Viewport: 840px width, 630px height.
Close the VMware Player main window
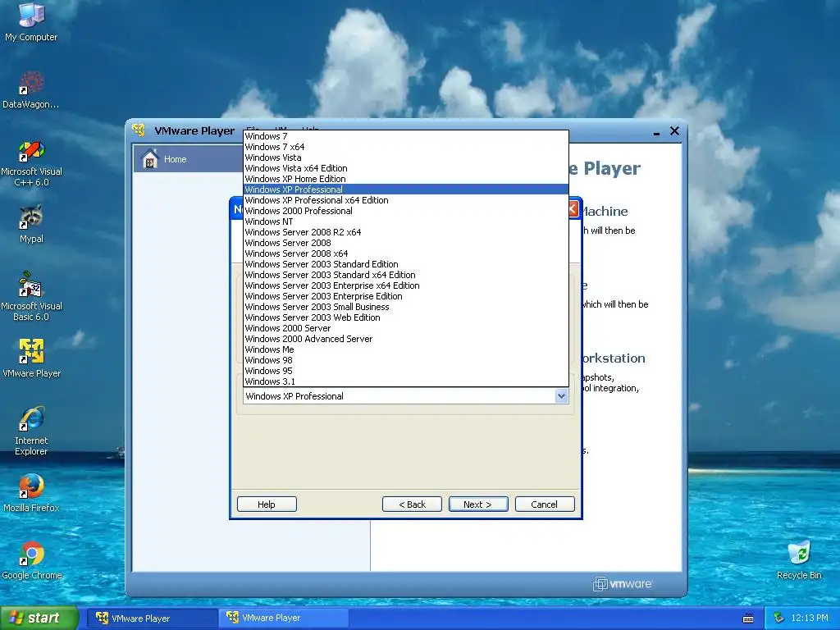pos(674,130)
